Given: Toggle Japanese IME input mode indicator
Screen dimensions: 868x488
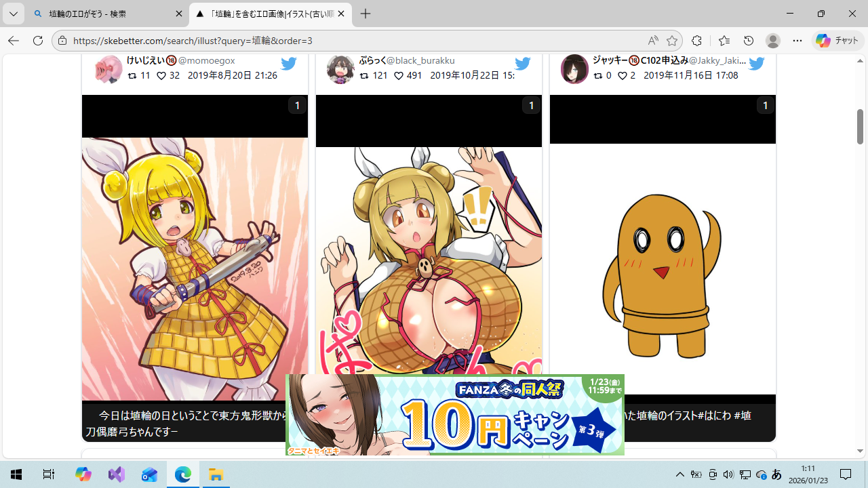Looking at the screenshot, I should coord(776,474).
